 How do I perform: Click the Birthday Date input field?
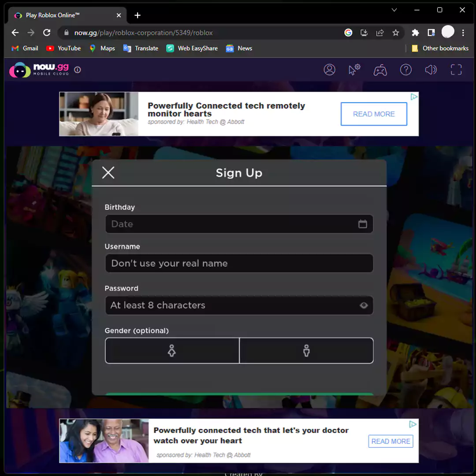coord(239,224)
